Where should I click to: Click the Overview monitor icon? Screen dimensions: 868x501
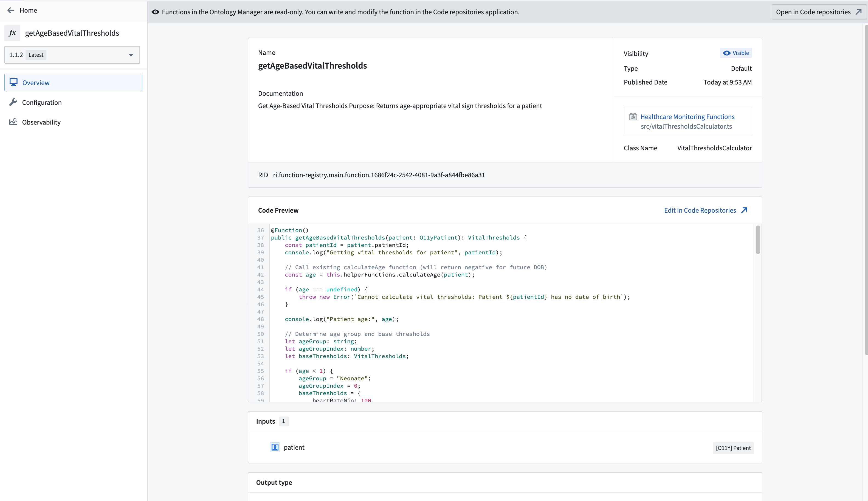coord(13,82)
